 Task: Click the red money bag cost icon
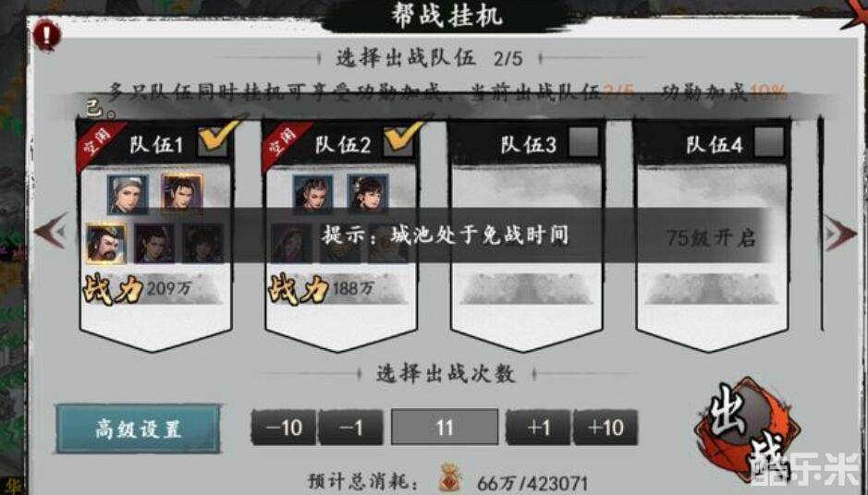(x=449, y=479)
